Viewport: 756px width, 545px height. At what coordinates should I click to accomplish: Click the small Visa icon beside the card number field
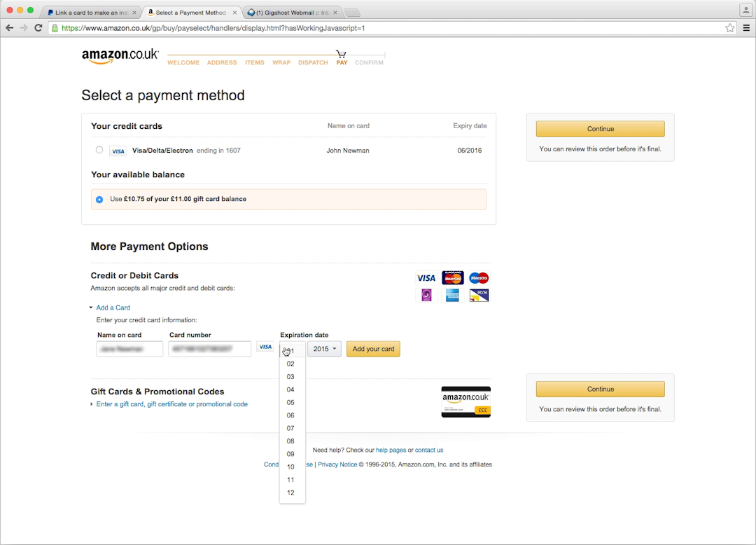265,347
